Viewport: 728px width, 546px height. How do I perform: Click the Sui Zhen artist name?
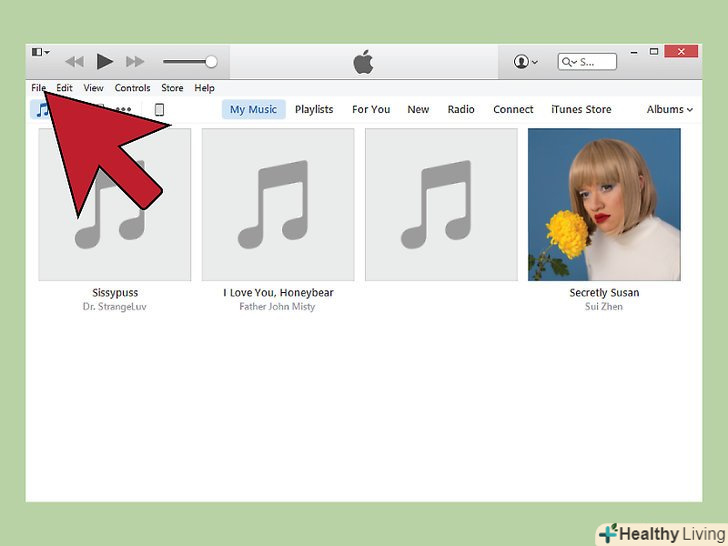pyautogui.click(x=604, y=307)
